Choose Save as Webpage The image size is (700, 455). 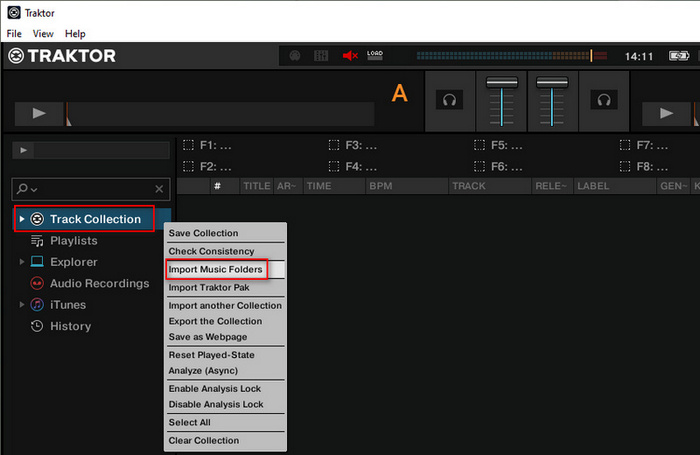click(225, 337)
